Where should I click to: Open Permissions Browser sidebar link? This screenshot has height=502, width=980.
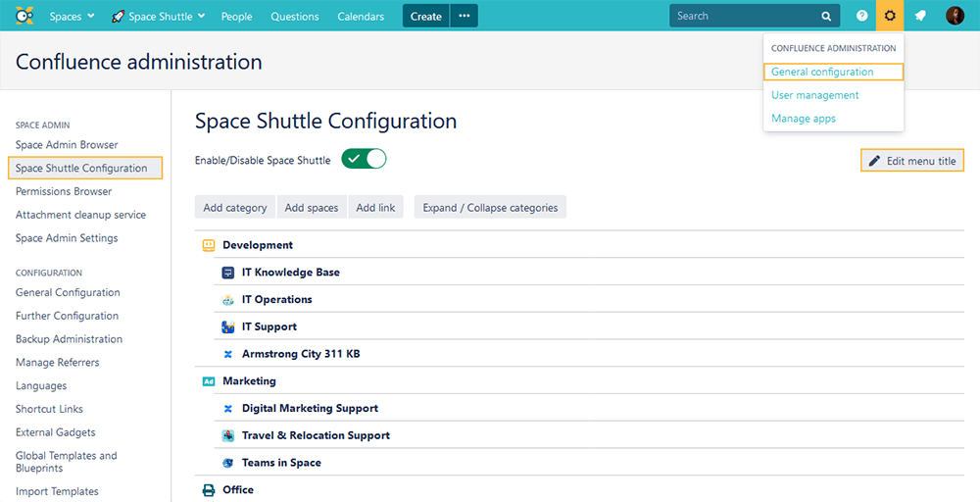(x=64, y=191)
